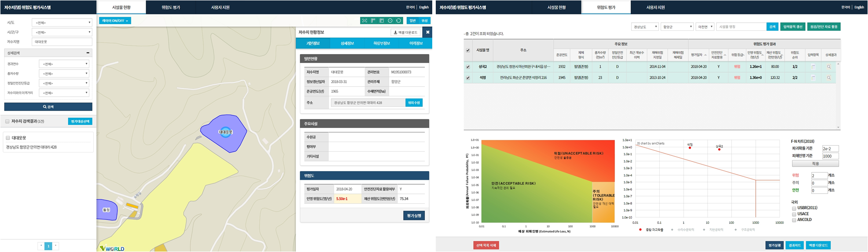Viewport: 868px width, 252px height.
Task: Enable the ANCOLD checkbox
Action: 794,220
